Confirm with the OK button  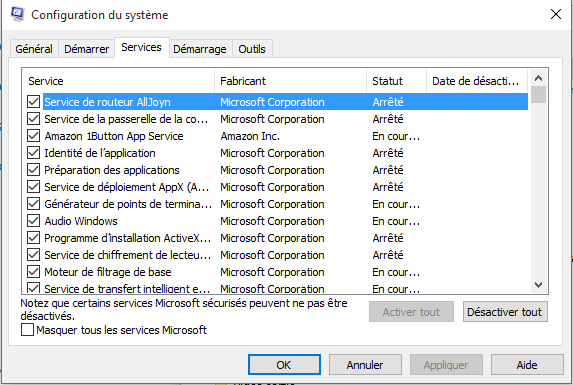(284, 365)
